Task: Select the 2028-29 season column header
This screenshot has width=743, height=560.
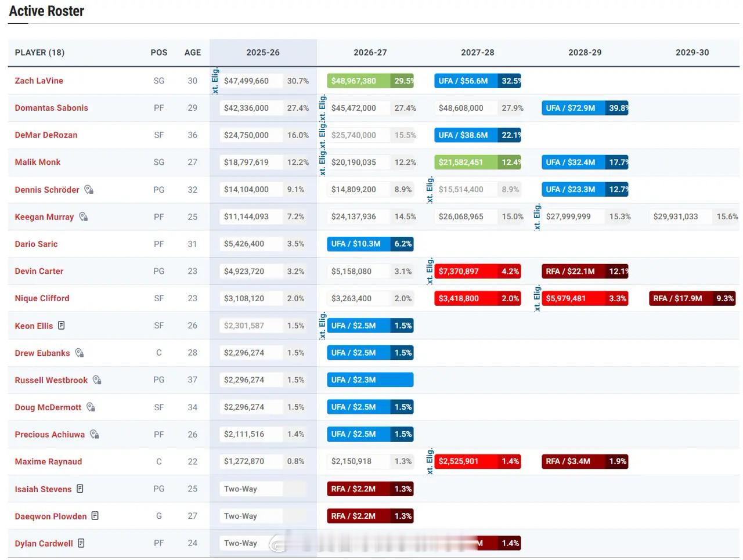Action: [585, 52]
